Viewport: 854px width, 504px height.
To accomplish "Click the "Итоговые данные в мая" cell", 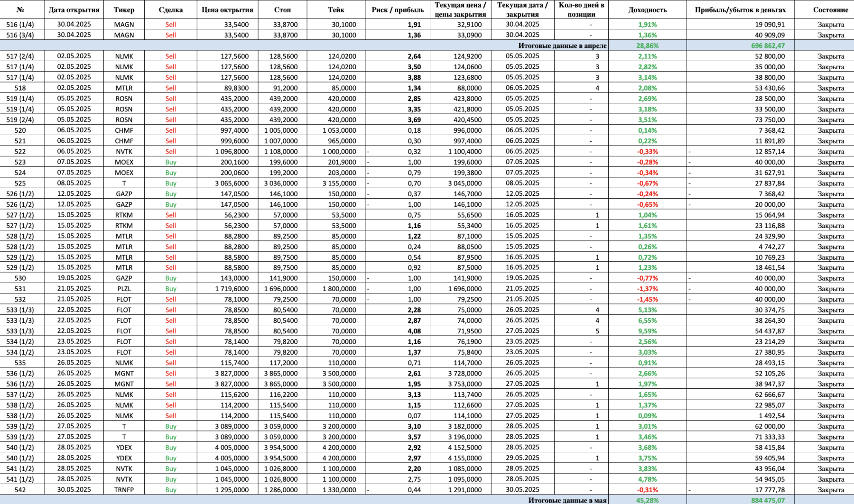I will pyautogui.click(x=567, y=500).
